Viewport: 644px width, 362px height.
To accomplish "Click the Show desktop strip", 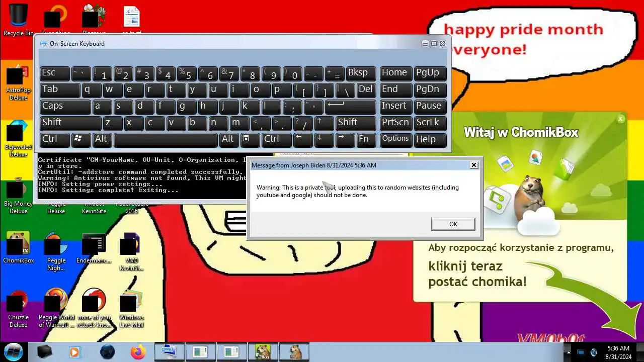I will tap(640, 352).
